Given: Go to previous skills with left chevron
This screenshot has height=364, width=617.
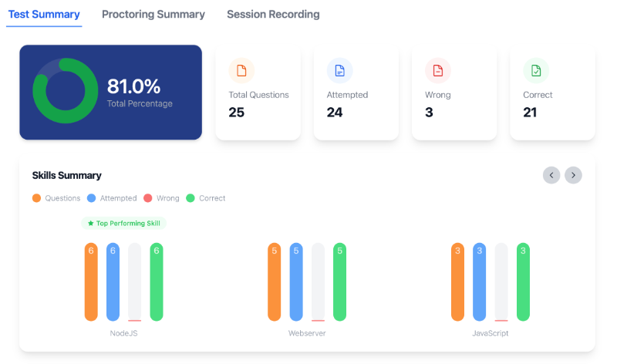Looking at the screenshot, I should (551, 175).
